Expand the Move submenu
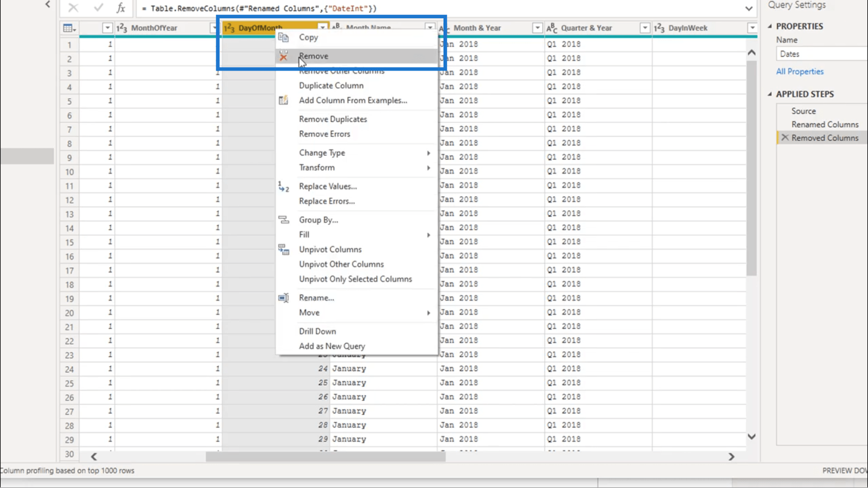This screenshot has height=488, width=868. pos(428,313)
